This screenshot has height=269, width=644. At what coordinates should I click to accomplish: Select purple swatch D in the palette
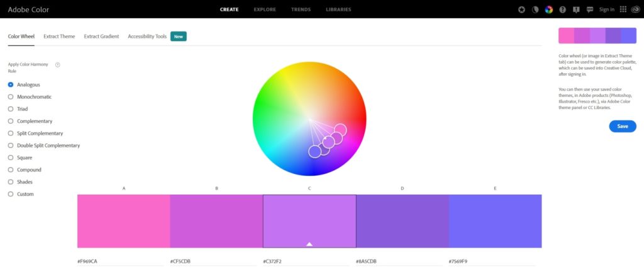[x=402, y=221]
